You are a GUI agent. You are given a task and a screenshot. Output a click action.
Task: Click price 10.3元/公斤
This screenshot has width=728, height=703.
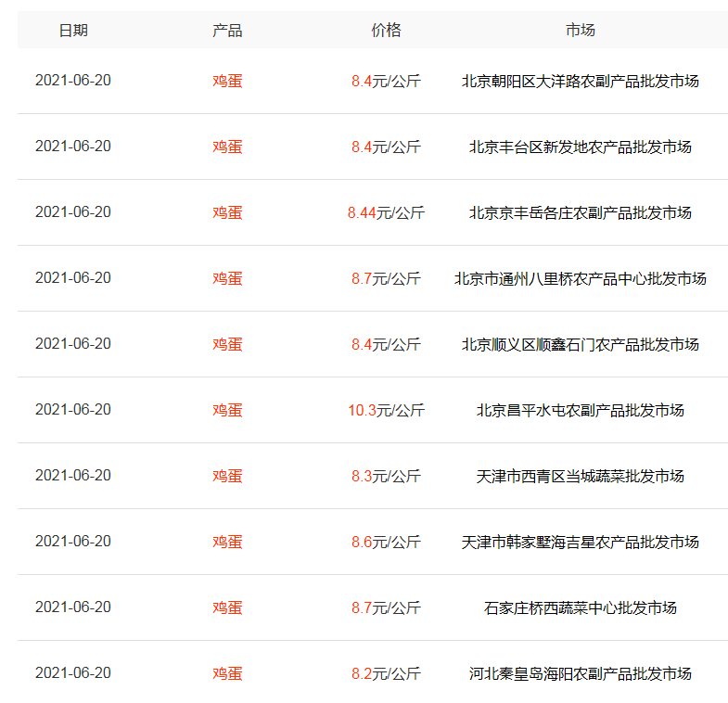coord(386,411)
